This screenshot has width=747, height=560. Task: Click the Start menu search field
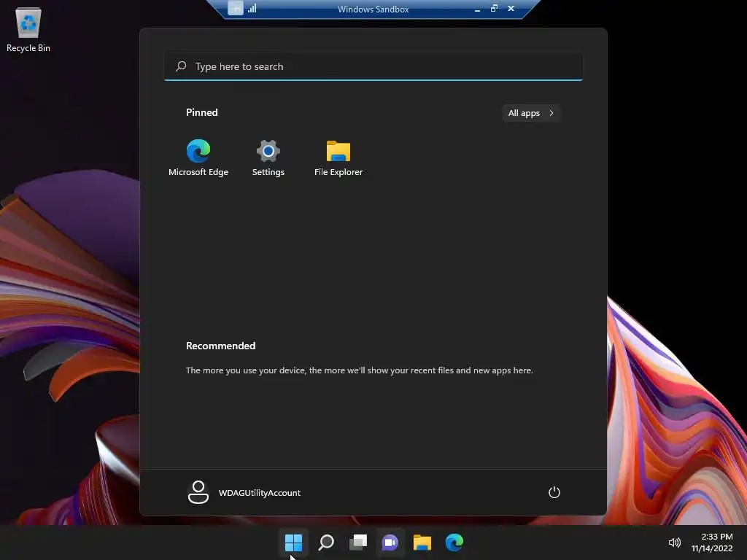[373, 66]
